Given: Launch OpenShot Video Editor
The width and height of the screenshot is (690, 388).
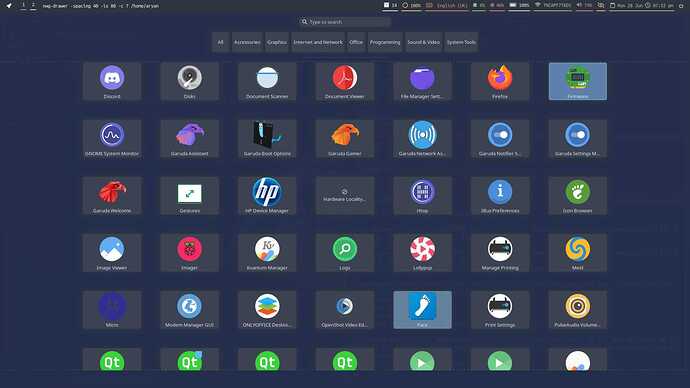Looking at the screenshot, I should point(345,310).
